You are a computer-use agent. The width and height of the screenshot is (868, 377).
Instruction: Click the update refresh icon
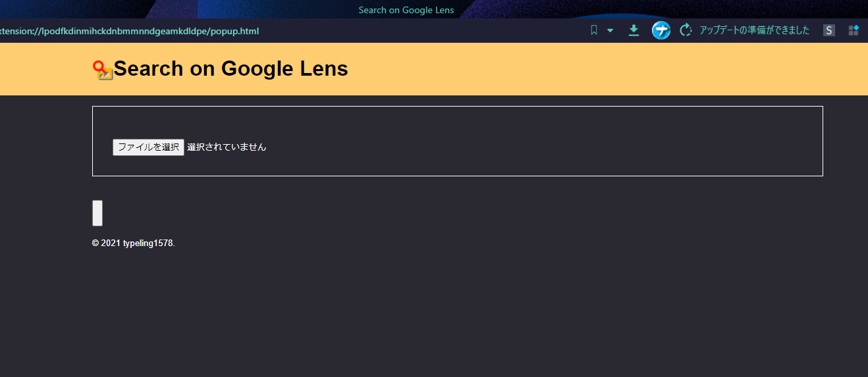[686, 30]
